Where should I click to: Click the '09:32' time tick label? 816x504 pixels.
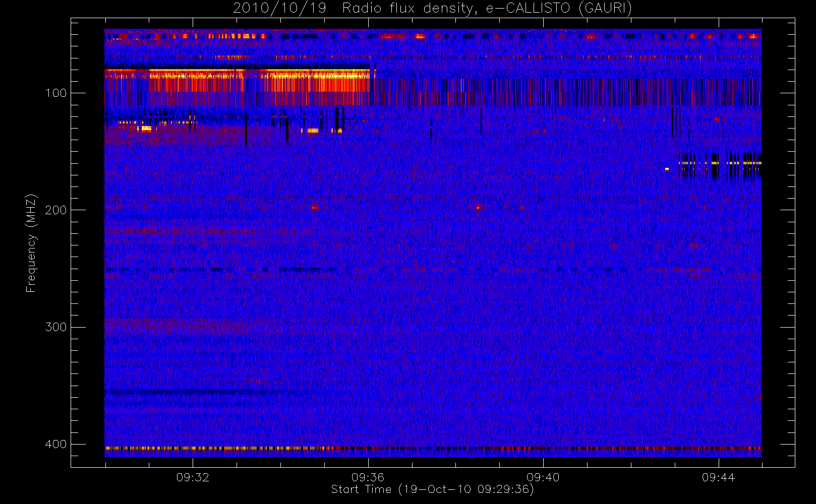point(193,477)
